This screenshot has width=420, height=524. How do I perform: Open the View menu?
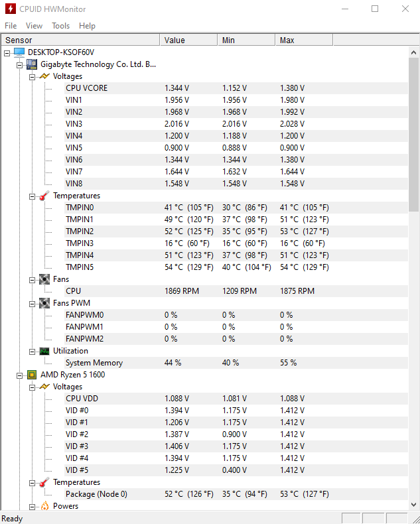pos(34,26)
